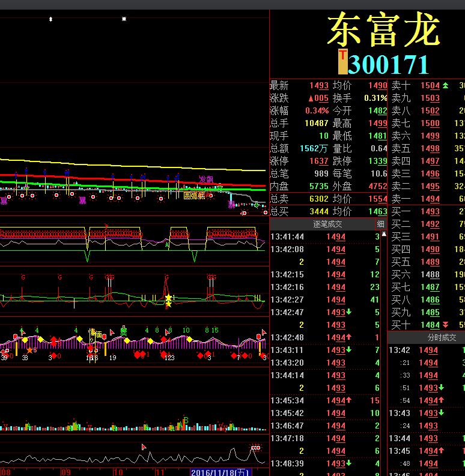Select the 13:43:11 trade row

(325, 350)
